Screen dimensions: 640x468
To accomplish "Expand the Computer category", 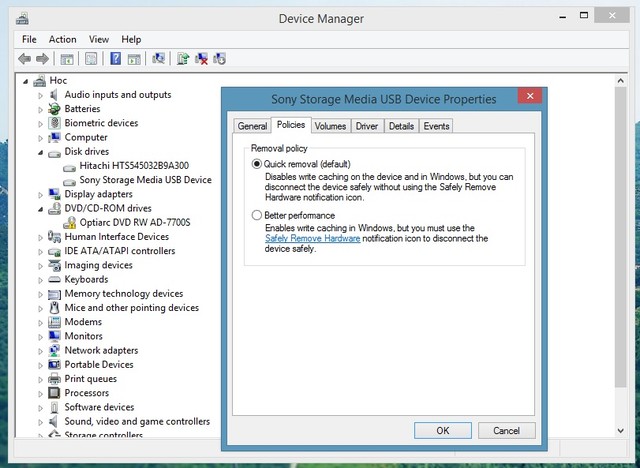I will 40,138.
